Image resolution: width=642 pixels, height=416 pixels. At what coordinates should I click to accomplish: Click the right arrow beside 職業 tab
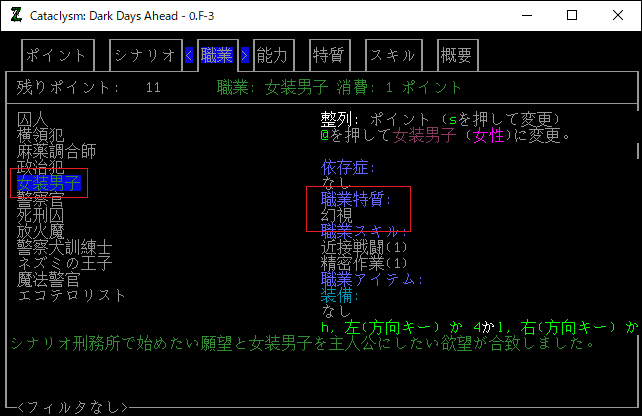(245, 56)
